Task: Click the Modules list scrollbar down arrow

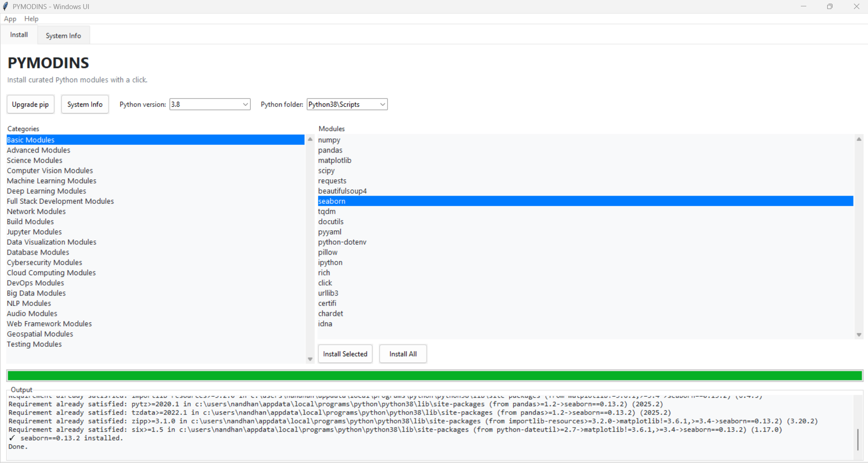Action: [858, 335]
